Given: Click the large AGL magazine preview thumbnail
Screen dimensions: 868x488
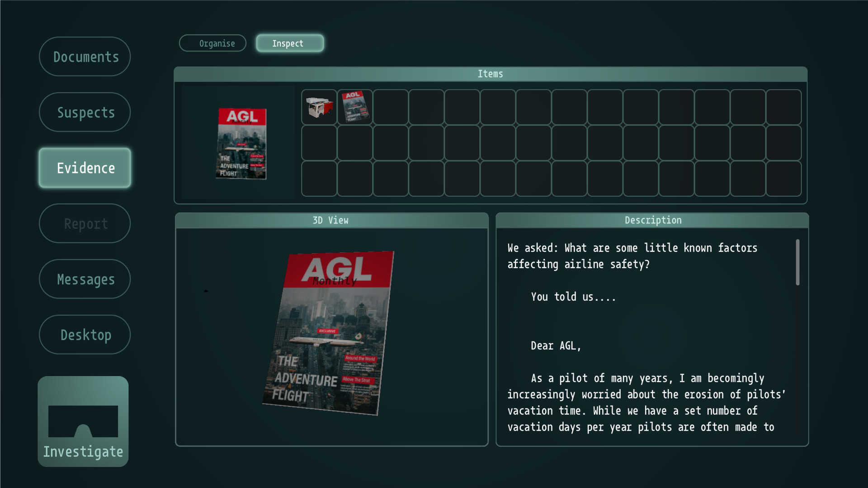Looking at the screenshot, I should pyautogui.click(x=241, y=143).
